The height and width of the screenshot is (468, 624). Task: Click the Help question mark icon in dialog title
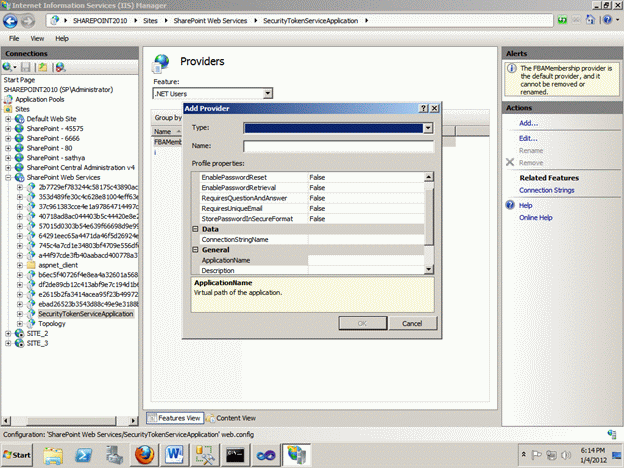pos(424,108)
